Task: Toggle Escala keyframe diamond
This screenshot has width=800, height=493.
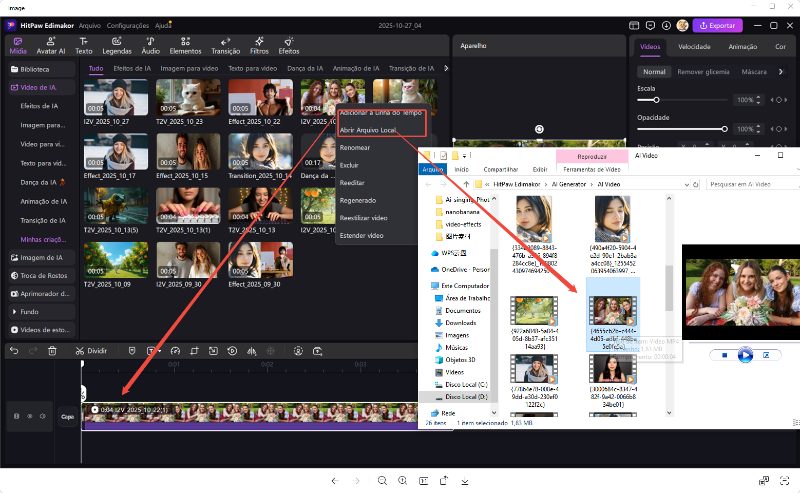Action: [x=779, y=100]
